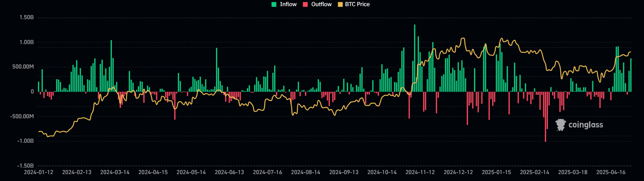
Task: Click the tallest green inflow bar
Action: click(415, 57)
